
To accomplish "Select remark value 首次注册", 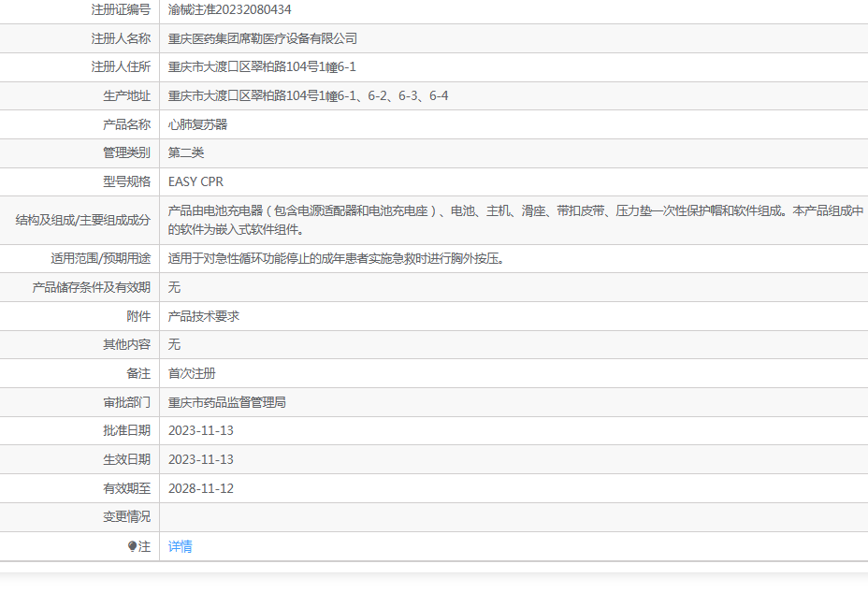I will pos(192,373).
